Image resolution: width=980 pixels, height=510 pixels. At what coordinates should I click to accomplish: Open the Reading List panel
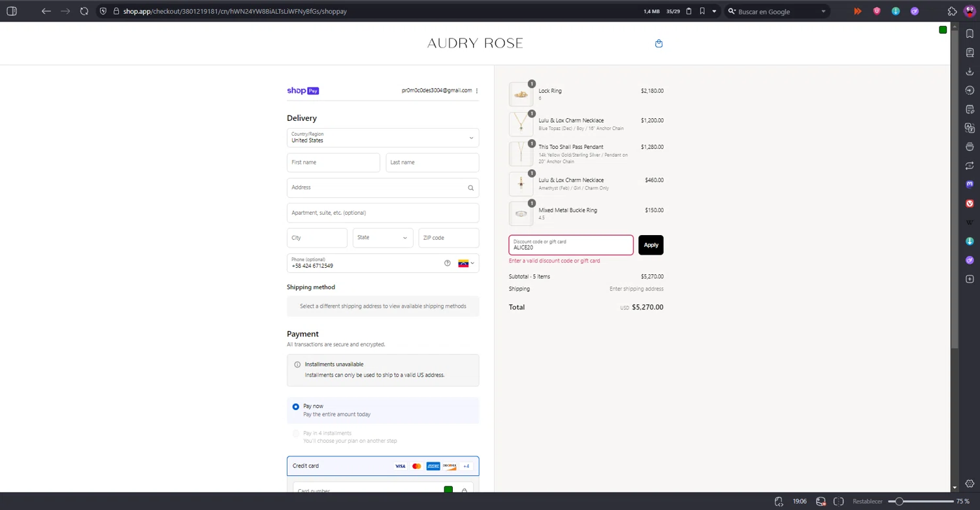tap(970, 53)
